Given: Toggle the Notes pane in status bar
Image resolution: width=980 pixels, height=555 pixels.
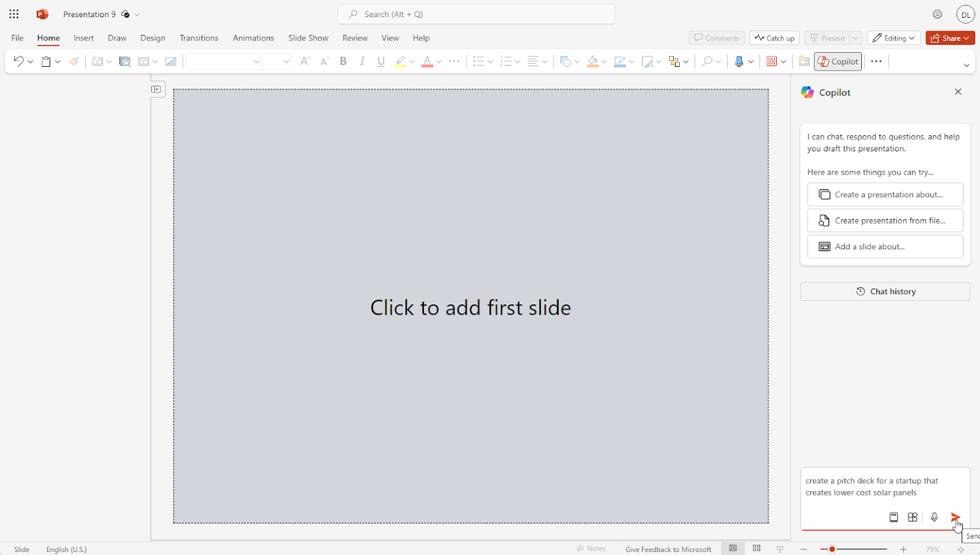Looking at the screenshot, I should coord(591,548).
